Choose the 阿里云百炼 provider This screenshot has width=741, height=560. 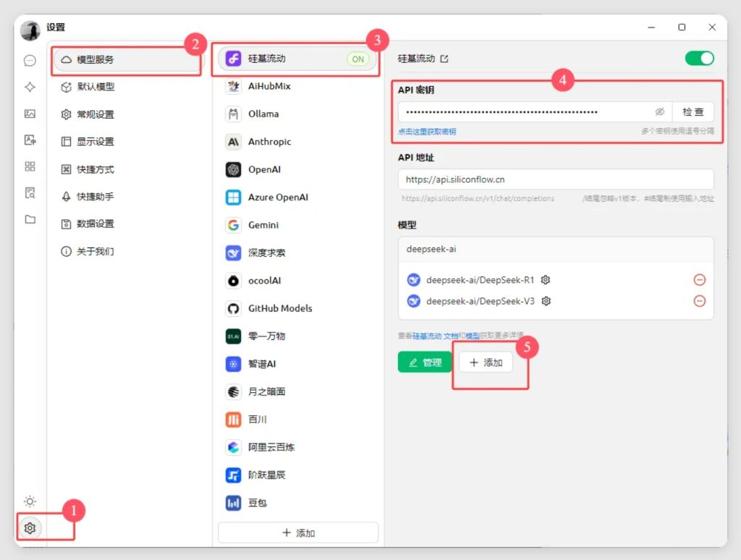[297, 448]
